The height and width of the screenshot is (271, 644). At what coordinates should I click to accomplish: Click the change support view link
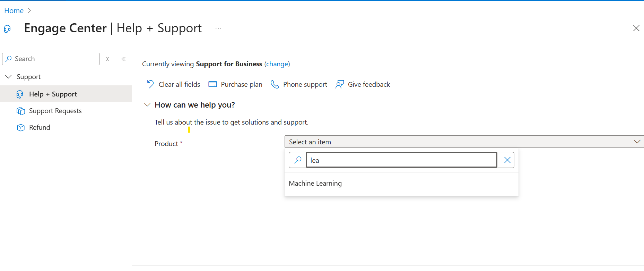click(x=277, y=64)
